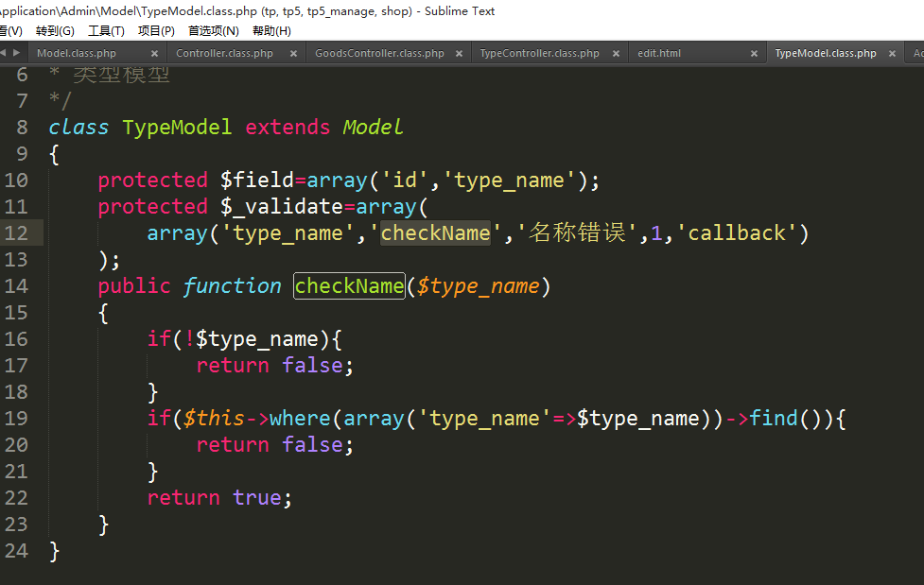Image resolution: width=924 pixels, height=585 pixels.
Task: Open the 帮助(H) help menu
Action: pyautogui.click(x=271, y=31)
